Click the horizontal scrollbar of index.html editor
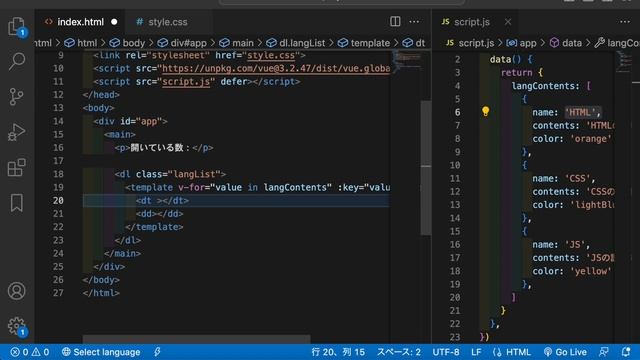Viewport: 640px width, 360px height. [x=196, y=339]
